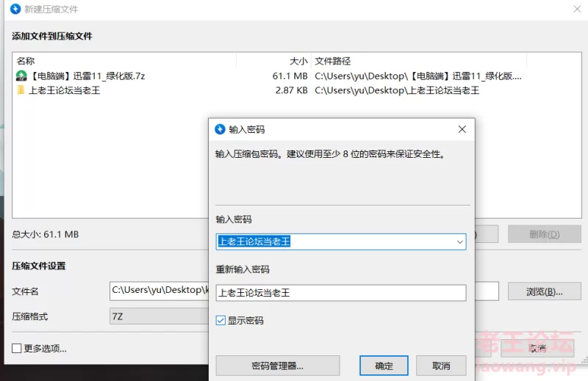Expand the 输入密码 combo box dropdown arrow

coord(460,242)
